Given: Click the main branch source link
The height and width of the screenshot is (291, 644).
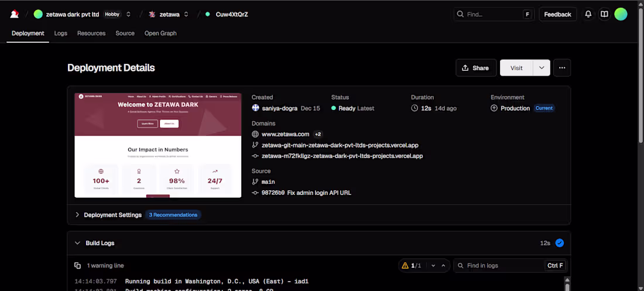Looking at the screenshot, I should click(268, 182).
